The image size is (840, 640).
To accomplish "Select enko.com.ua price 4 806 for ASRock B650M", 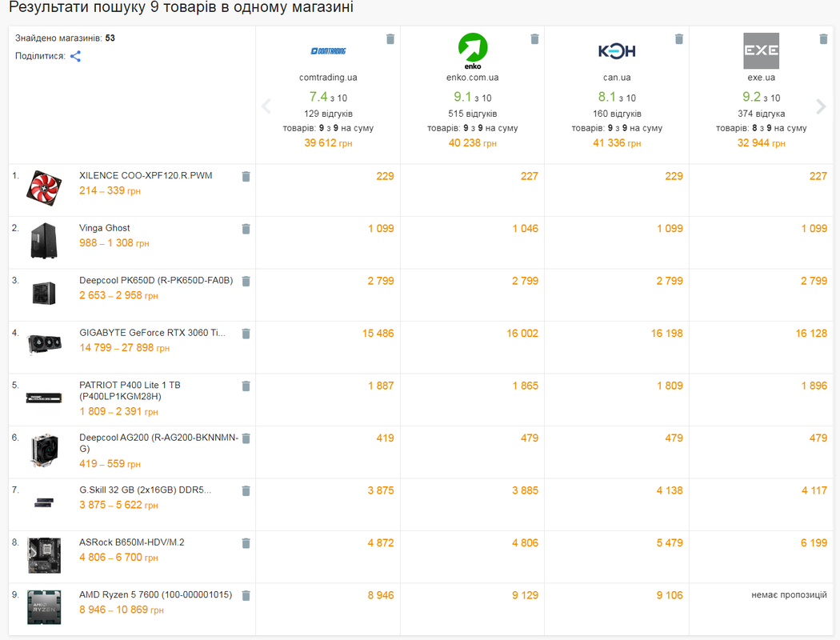I will 526,543.
